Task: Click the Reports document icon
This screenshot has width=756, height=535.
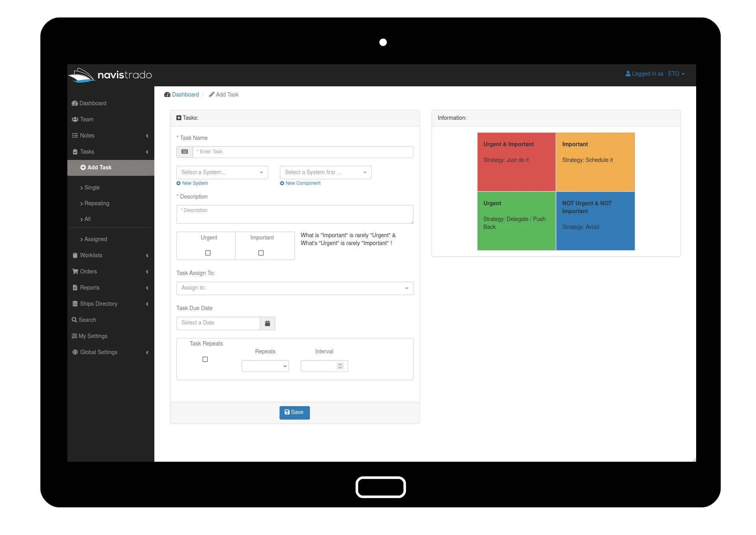Action: point(75,288)
